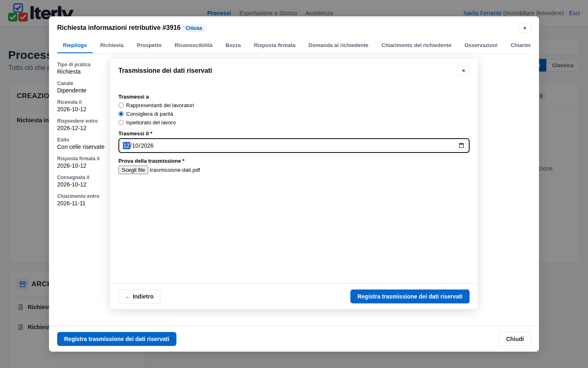Open the Prospetto tab

pyautogui.click(x=149, y=45)
